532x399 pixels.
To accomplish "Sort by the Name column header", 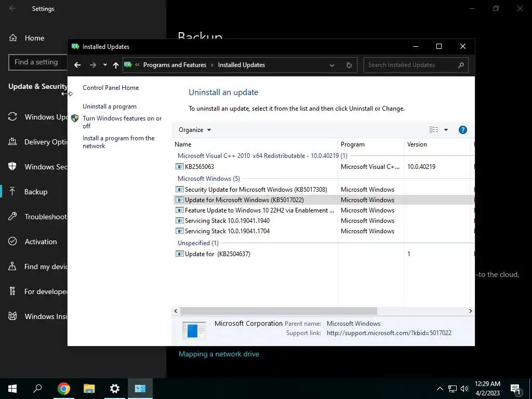I will click(255, 144).
